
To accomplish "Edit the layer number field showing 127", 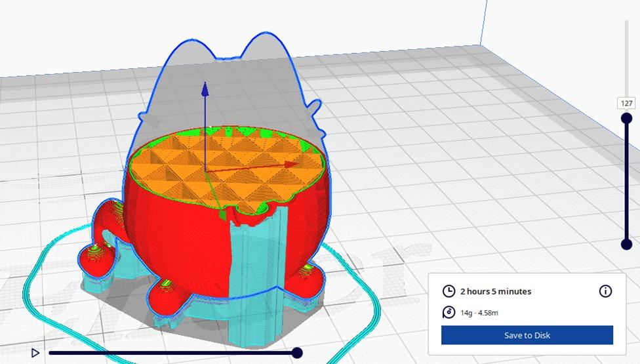I will (x=626, y=103).
